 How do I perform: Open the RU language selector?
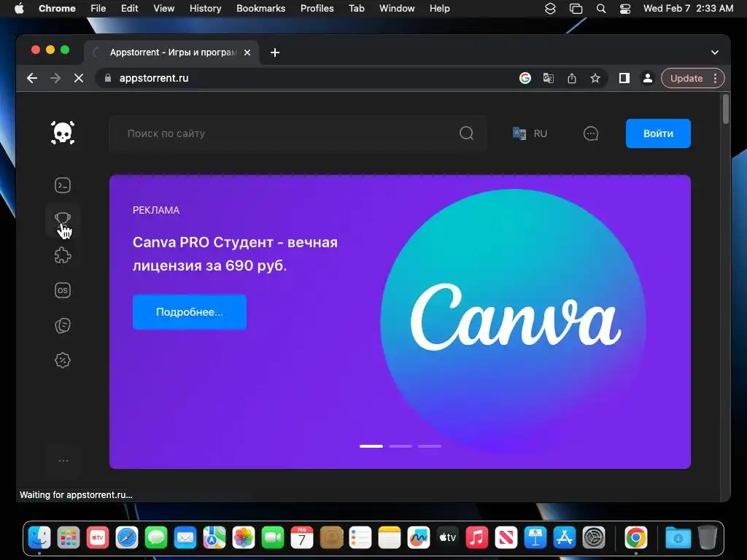530,133
